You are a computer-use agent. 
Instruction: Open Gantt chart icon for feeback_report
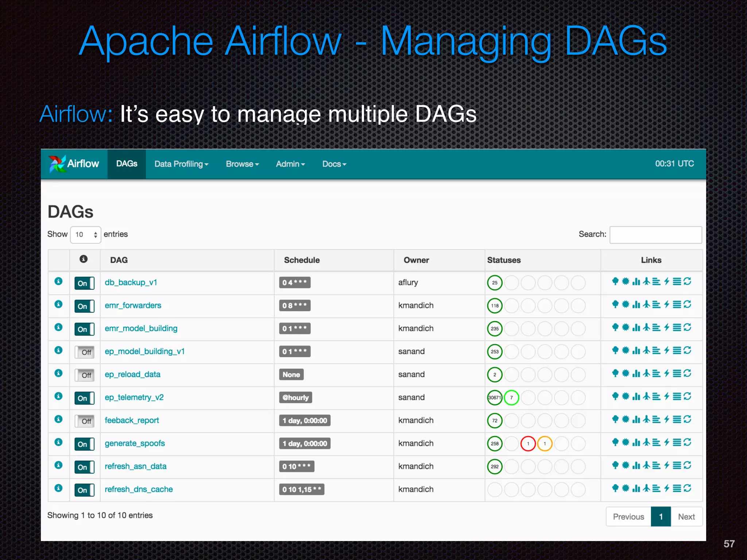tap(657, 419)
